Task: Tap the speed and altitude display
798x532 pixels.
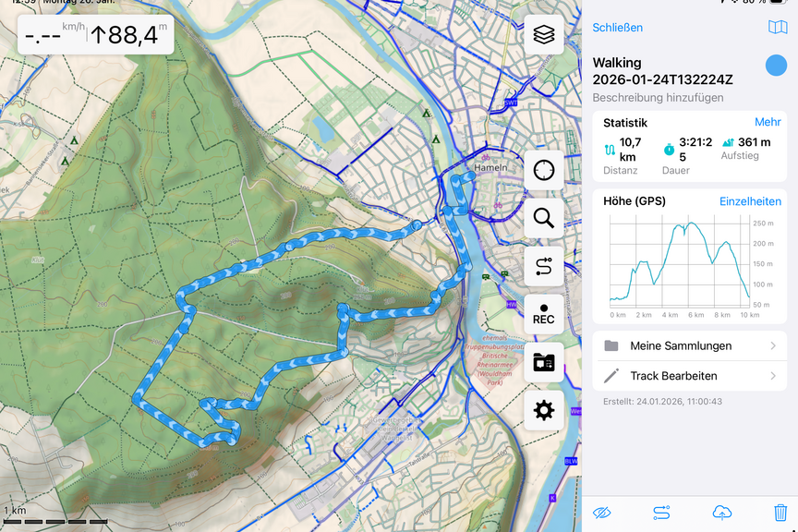Action: point(96,36)
